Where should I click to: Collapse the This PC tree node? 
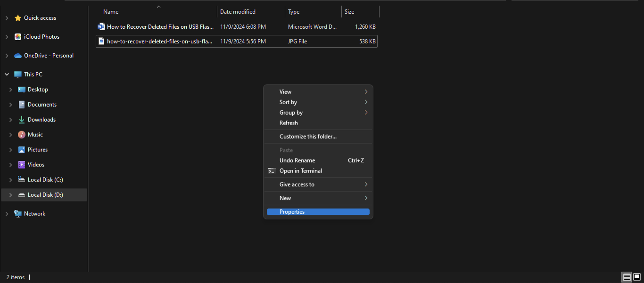[7, 75]
